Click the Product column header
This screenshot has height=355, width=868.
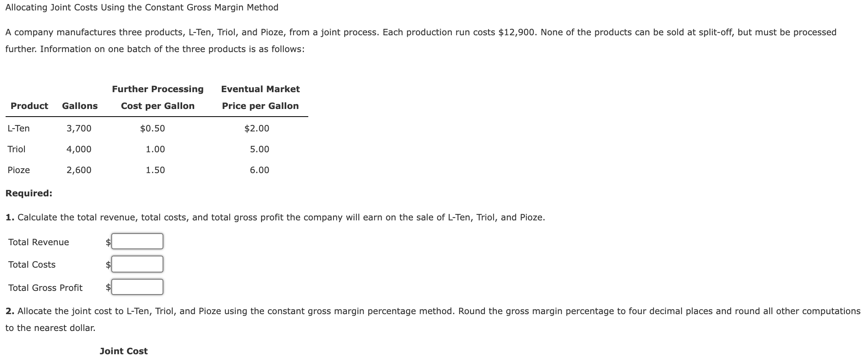(x=29, y=106)
